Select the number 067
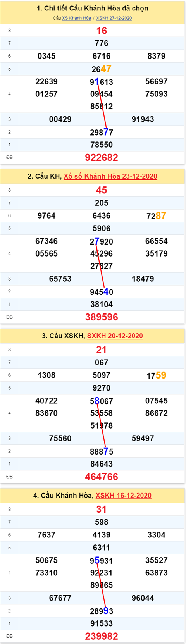The image size is (186, 644). 102,363
